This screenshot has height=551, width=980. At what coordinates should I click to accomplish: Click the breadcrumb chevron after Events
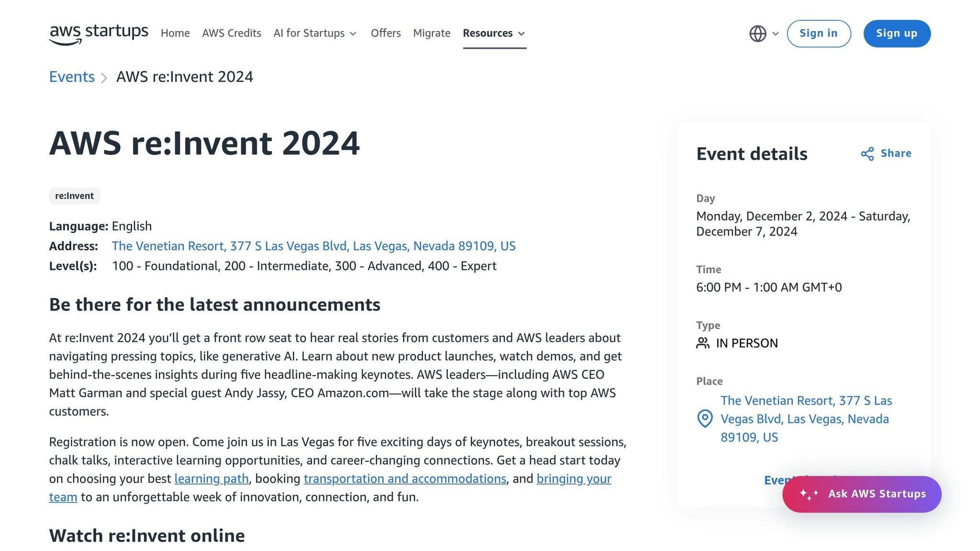104,77
